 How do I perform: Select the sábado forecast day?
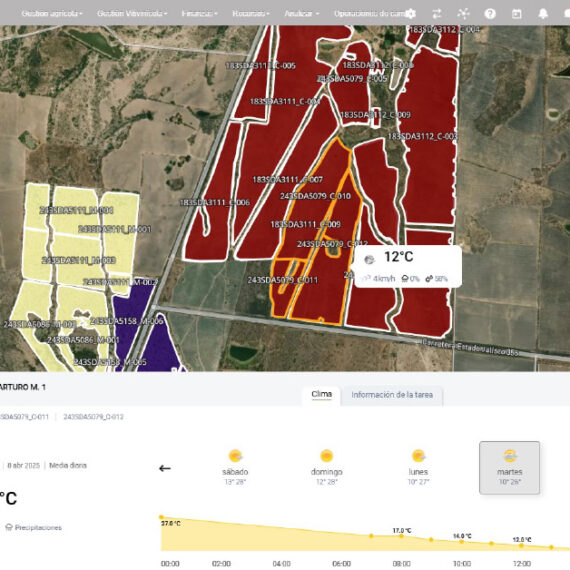click(235, 467)
